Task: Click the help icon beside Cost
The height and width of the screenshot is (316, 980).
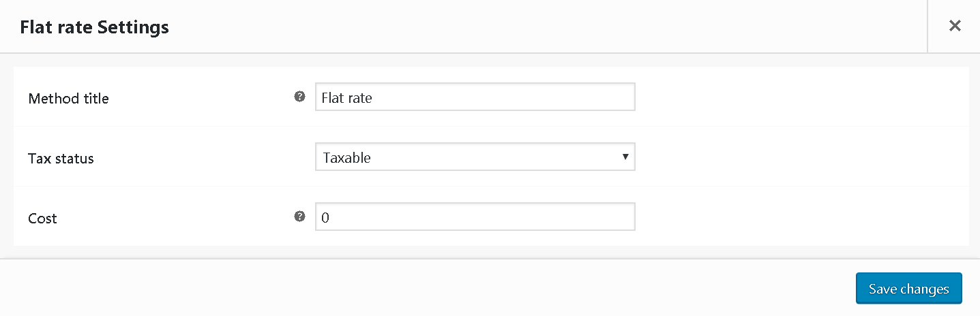Action: (299, 217)
